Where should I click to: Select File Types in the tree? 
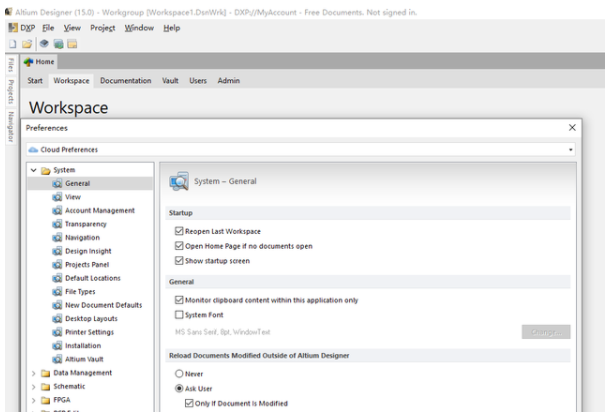(80, 292)
